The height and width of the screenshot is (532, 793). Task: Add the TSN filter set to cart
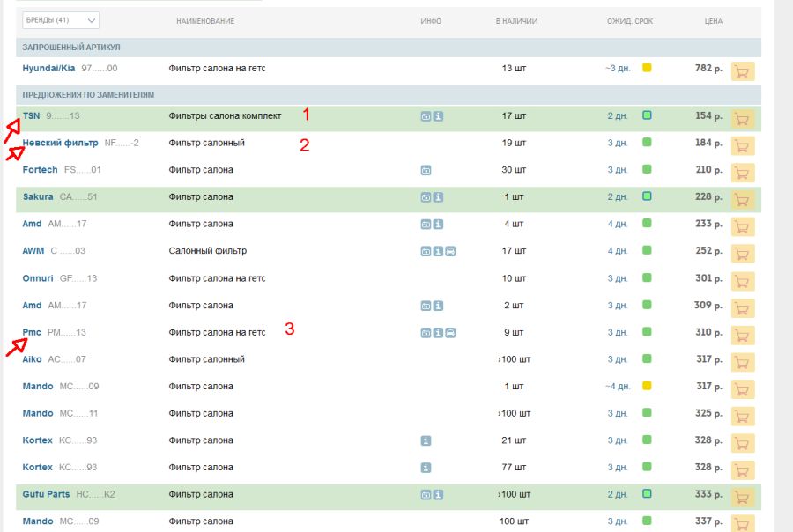(742, 118)
